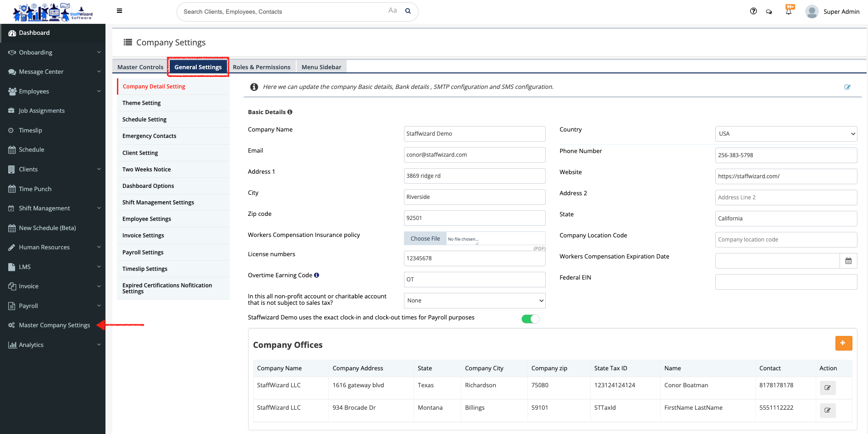
Task: Open Two Weeks Notice settings
Action: click(x=173, y=170)
